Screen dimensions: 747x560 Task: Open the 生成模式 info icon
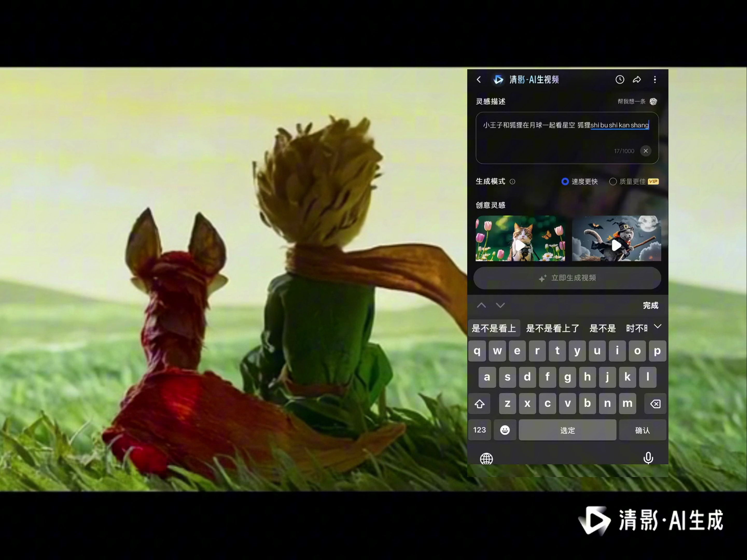coord(512,182)
